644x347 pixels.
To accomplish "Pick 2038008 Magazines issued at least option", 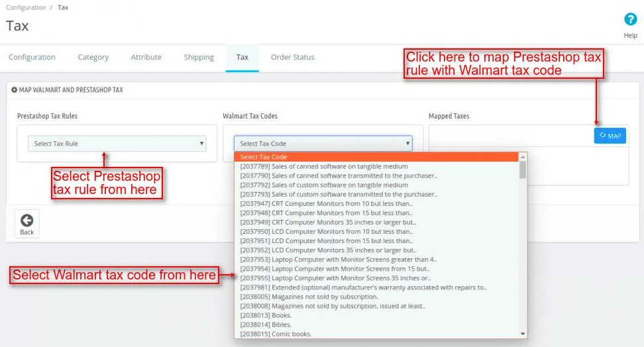I will click(x=376, y=306).
